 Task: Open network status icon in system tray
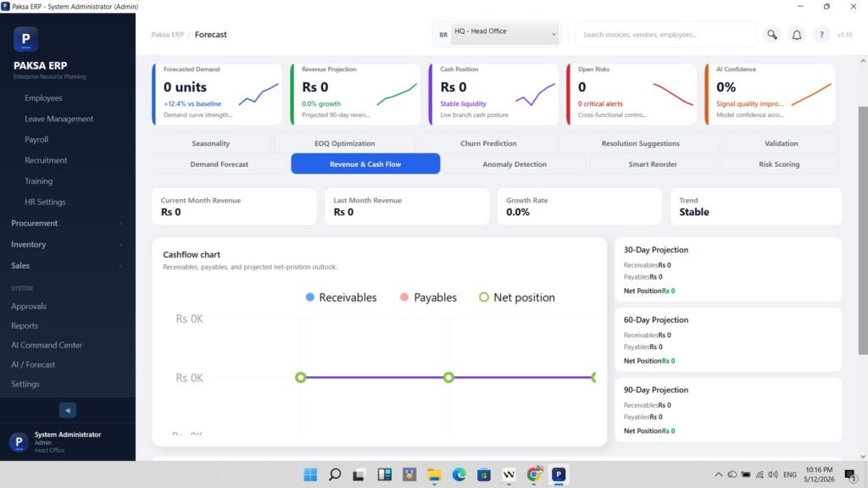click(x=759, y=474)
